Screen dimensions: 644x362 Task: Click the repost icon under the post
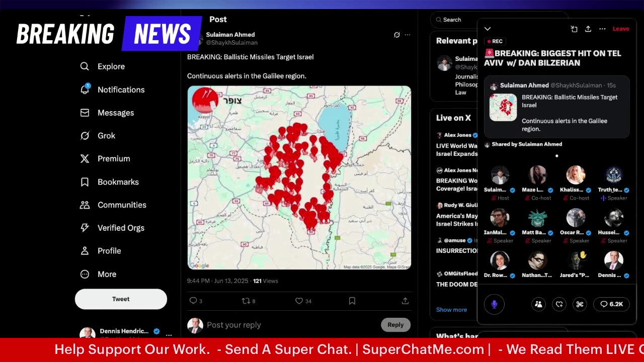coord(246,301)
